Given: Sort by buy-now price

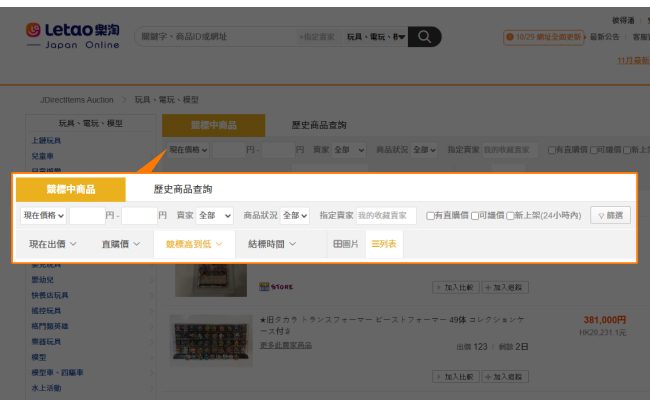Looking at the screenshot, I should coord(120,244).
